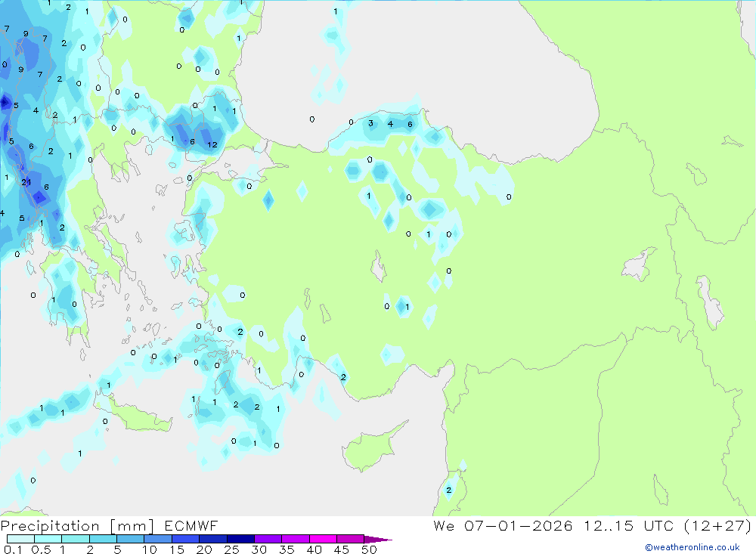Click legend scale label '50'

[x=369, y=549]
